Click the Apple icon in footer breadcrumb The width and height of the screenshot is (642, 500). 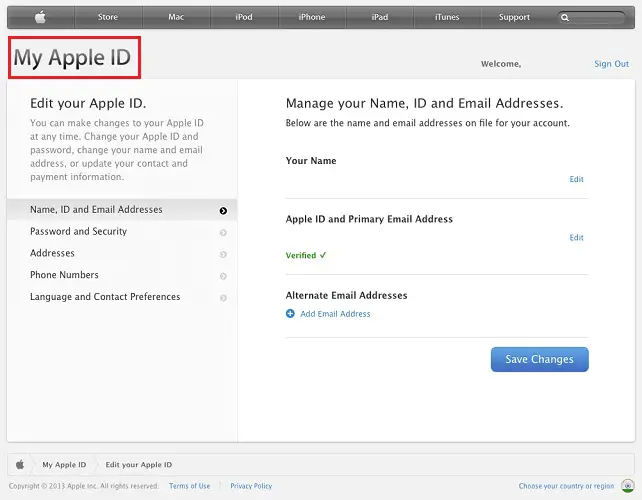(x=20, y=464)
